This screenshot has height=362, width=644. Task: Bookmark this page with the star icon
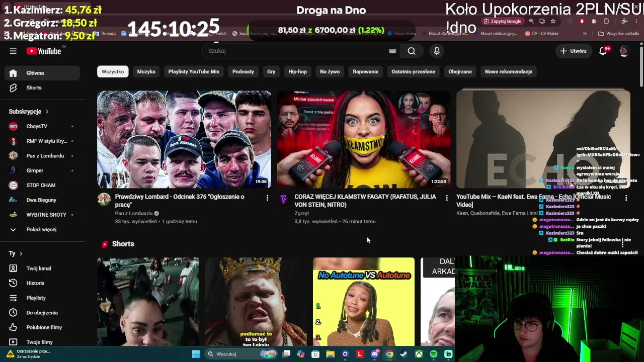click(553, 21)
